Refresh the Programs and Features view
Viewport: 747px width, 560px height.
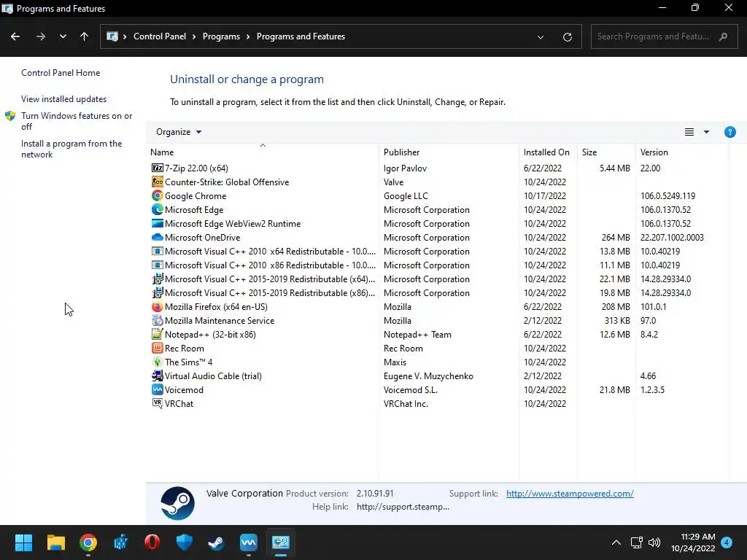point(567,36)
